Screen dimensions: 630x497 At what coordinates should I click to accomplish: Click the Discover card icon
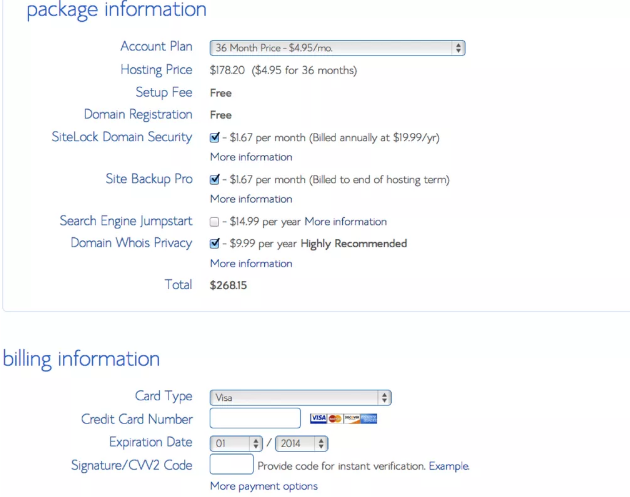point(352,419)
